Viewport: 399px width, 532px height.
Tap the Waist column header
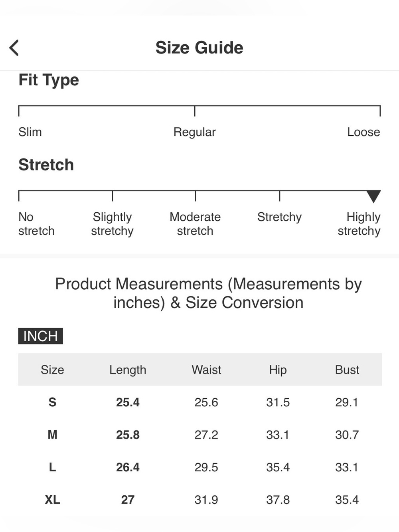pos(206,370)
